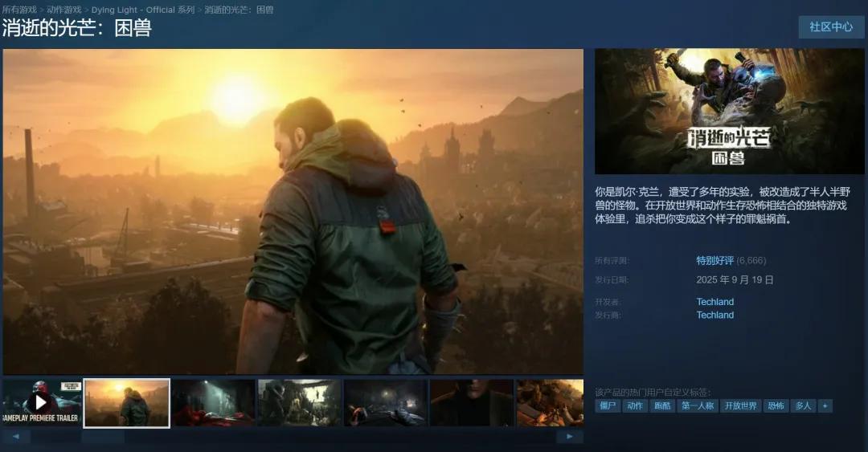868x452 pixels.
Task: Go to 动作游戏 breadcrumb category
Action: tap(64, 10)
